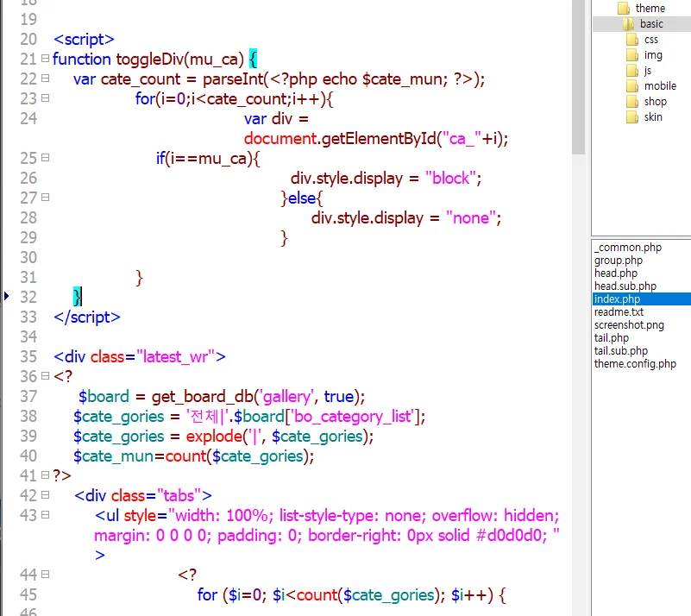Select the theme folder icon
The image size is (691, 616).
click(624, 8)
